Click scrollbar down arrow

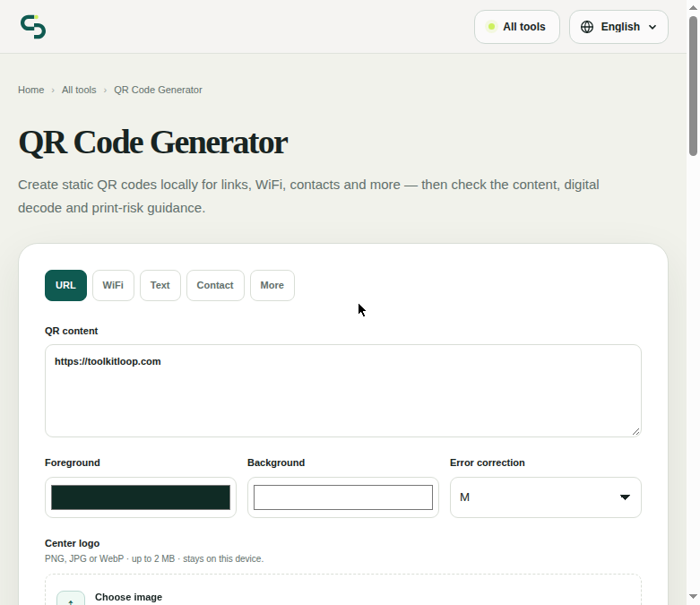click(x=694, y=597)
